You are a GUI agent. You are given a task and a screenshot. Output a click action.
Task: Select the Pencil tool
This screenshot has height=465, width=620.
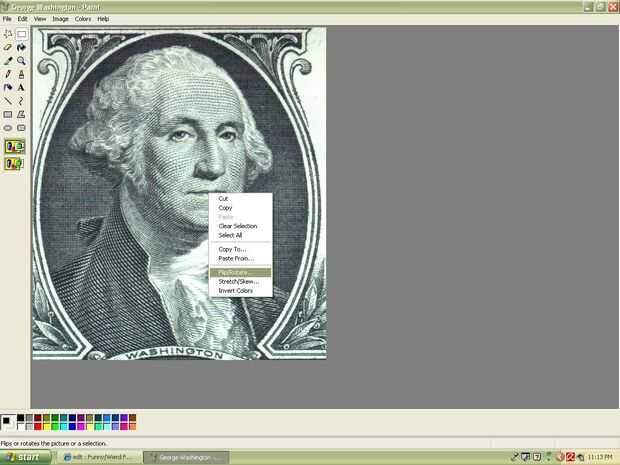[8, 74]
